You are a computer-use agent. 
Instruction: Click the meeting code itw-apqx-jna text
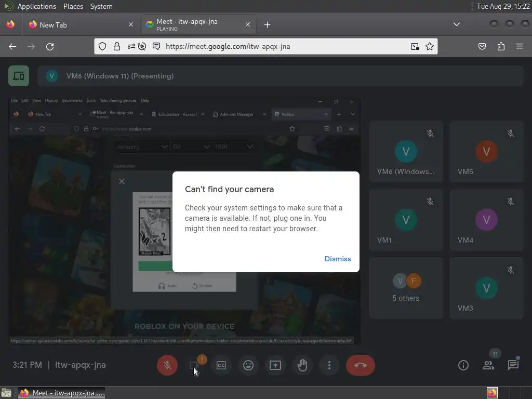81,365
